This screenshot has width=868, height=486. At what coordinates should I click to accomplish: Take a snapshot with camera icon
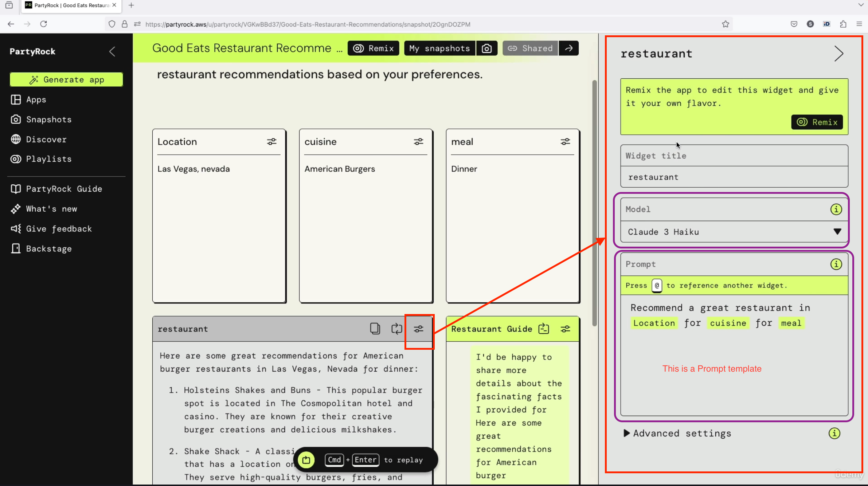pyautogui.click(x=486, y=48)
